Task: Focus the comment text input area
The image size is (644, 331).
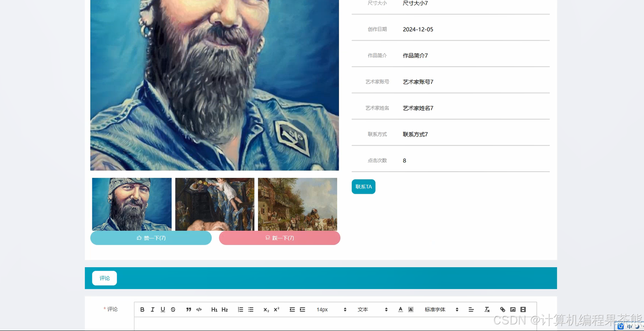Action: pos(335,324)
